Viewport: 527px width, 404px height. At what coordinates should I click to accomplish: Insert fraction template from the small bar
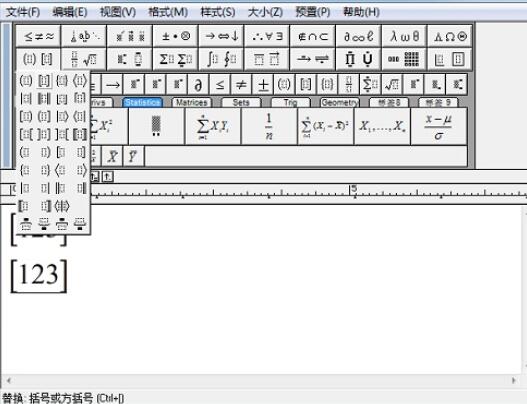tap(349, 84)
